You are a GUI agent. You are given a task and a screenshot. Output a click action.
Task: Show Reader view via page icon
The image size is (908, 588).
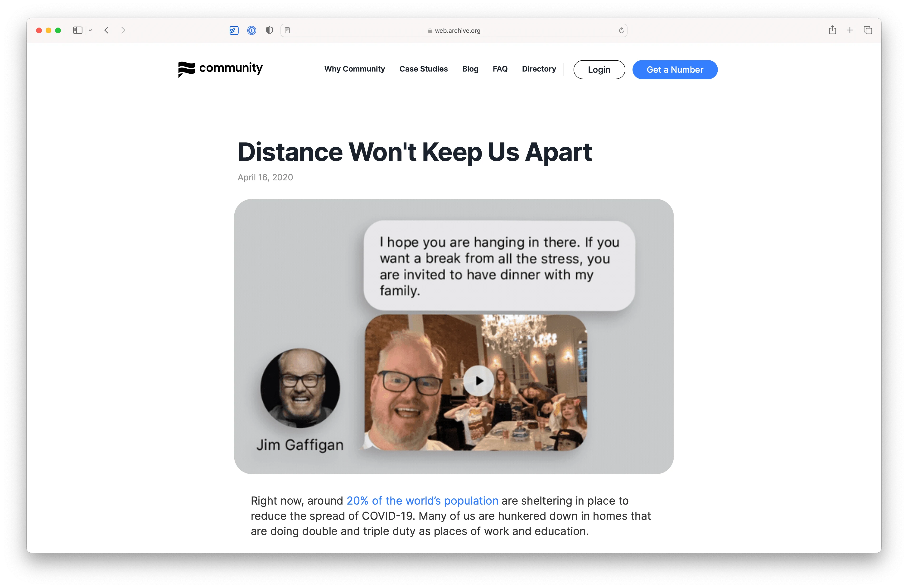coord(287,30)
